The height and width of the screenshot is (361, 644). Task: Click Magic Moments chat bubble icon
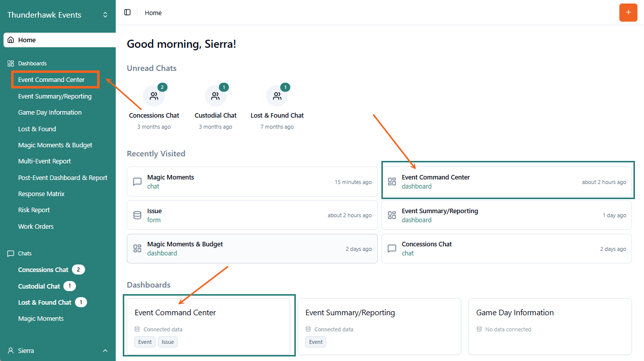[137, 182]
